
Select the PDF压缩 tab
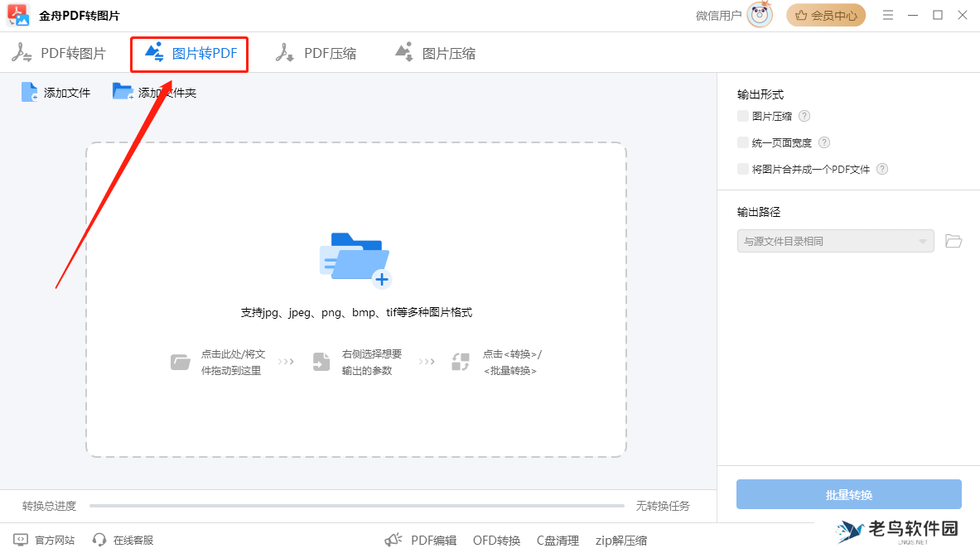click(316, 52)
